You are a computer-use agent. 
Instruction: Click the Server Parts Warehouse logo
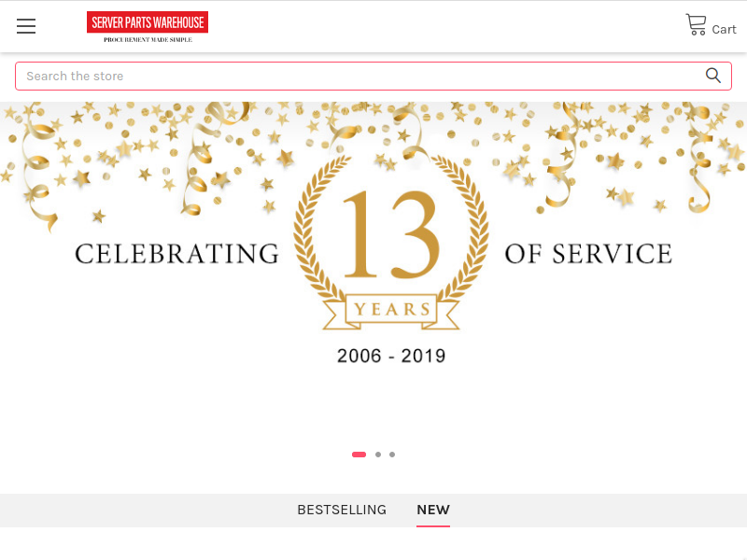tap(148, 27)
